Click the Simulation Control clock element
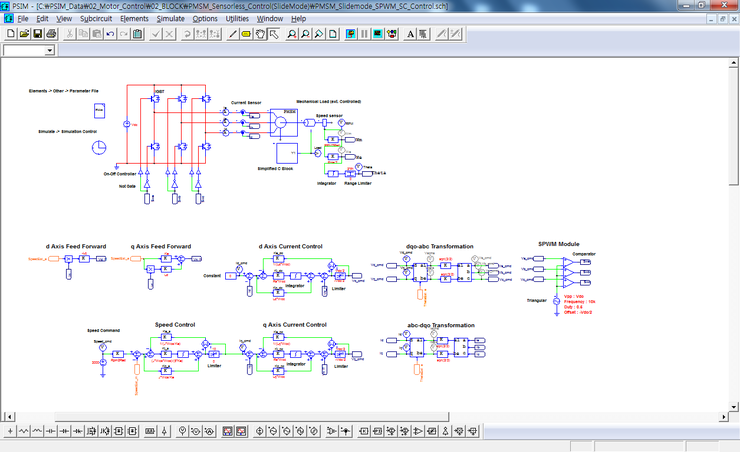The image size is (740, 452). click(x=99, y=147)
